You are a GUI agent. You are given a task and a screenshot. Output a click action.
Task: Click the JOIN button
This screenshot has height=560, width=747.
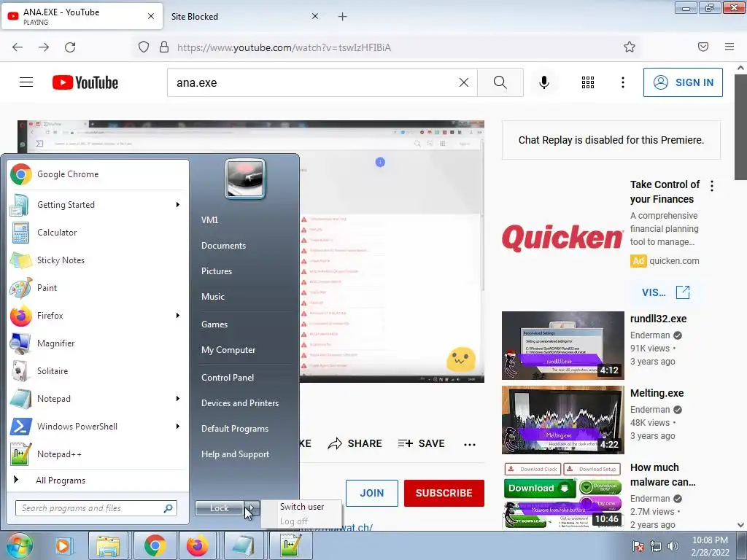(372, 494)
